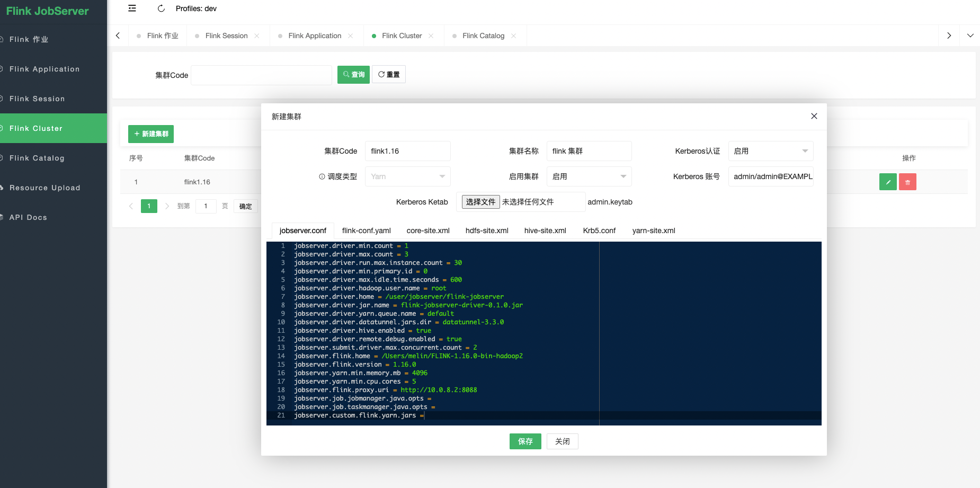Screen dimensions: 980x488
Task: Open Flink Application in the sidebar
Action: 54,69
